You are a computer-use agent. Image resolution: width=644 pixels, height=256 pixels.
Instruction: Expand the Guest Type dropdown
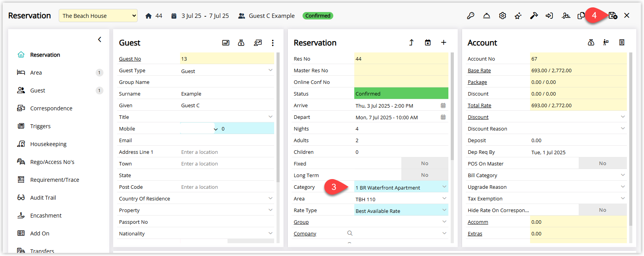tap(270, 70)
